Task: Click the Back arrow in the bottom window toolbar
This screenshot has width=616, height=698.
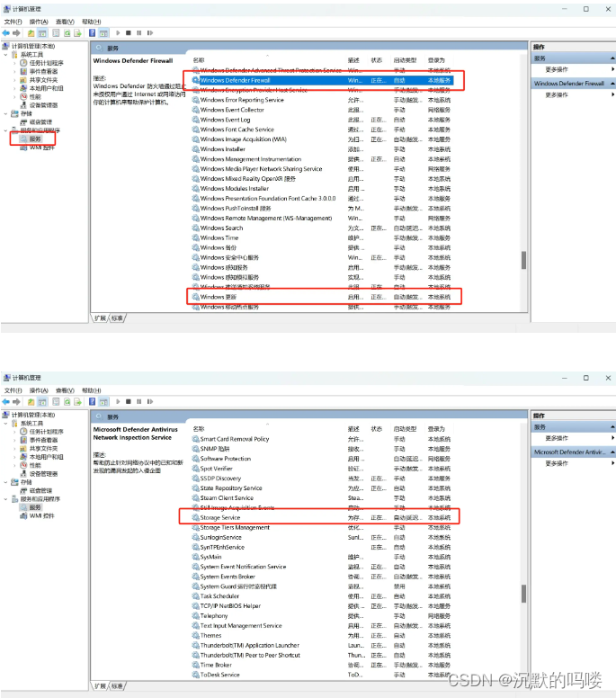Action: click(x=5, y=401)
